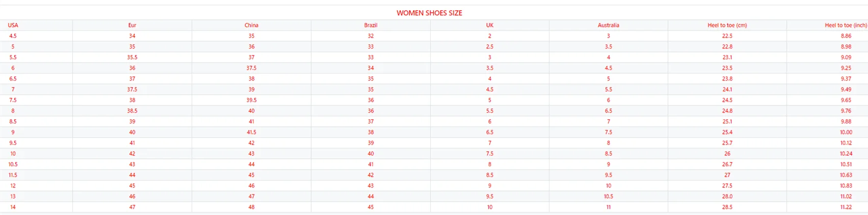Select the Heel to toe (cm) header

click(x=727, y=25)
